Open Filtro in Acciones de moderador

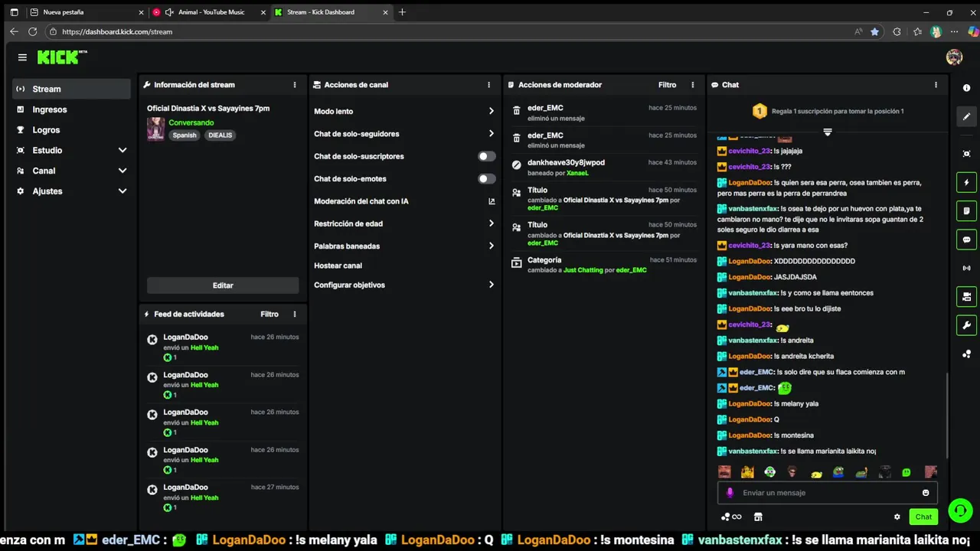coord(667,85)
